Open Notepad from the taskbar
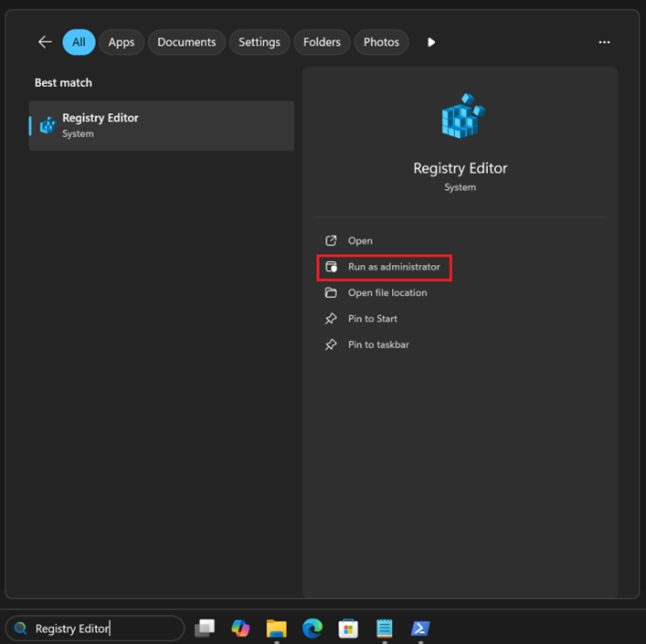This screenshot has height=644, width=646. click(x=385, y=628)
